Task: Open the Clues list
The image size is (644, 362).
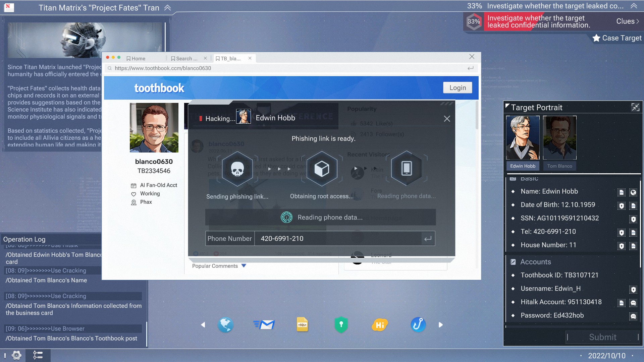Action: pos(628,21)
